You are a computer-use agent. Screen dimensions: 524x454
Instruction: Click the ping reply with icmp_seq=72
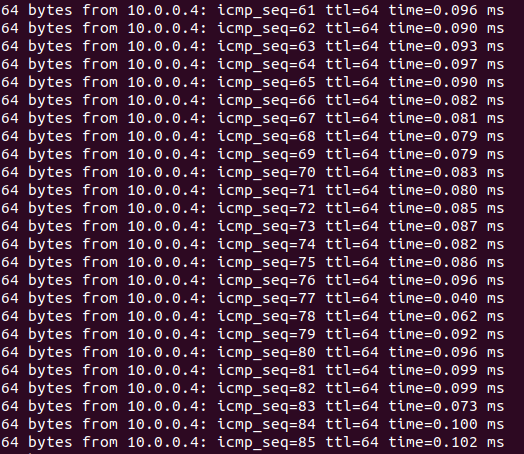pyautogui.click(x=252, y=209)
